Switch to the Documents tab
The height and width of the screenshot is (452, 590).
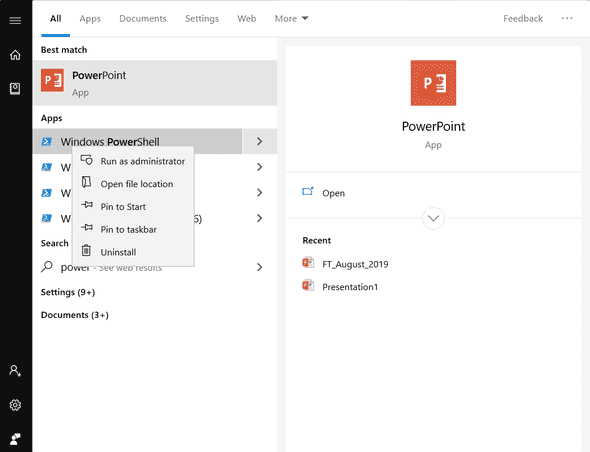143,18
